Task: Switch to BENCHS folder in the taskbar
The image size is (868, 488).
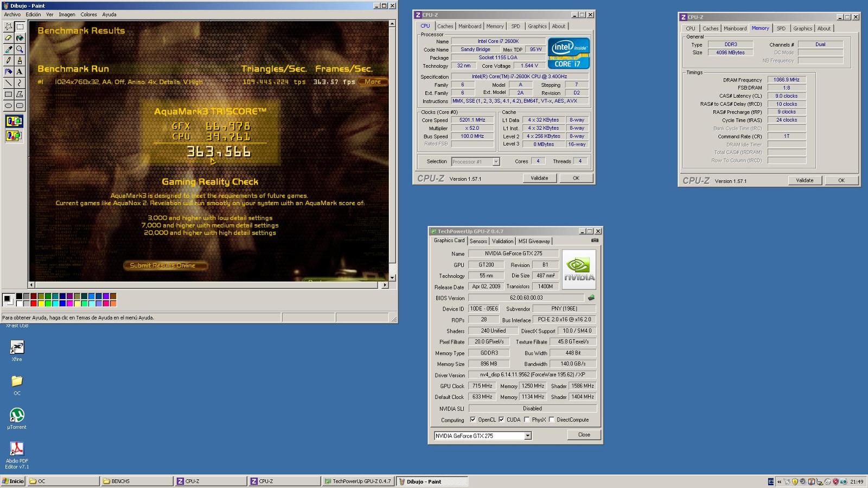Action: click(x=136, y=481)
